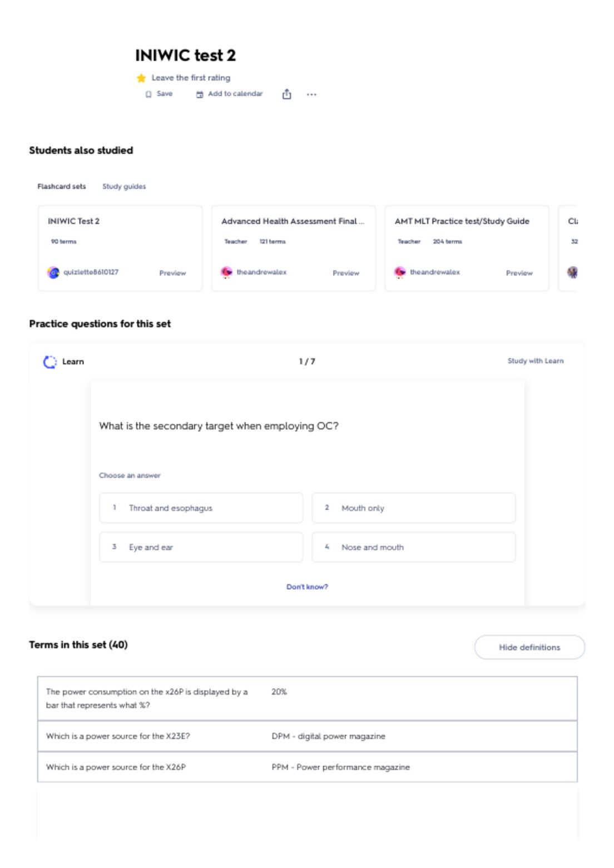Screen dimensions: 614x868
Task: Choose answer Nose and mouth
Action: (414, 548)
